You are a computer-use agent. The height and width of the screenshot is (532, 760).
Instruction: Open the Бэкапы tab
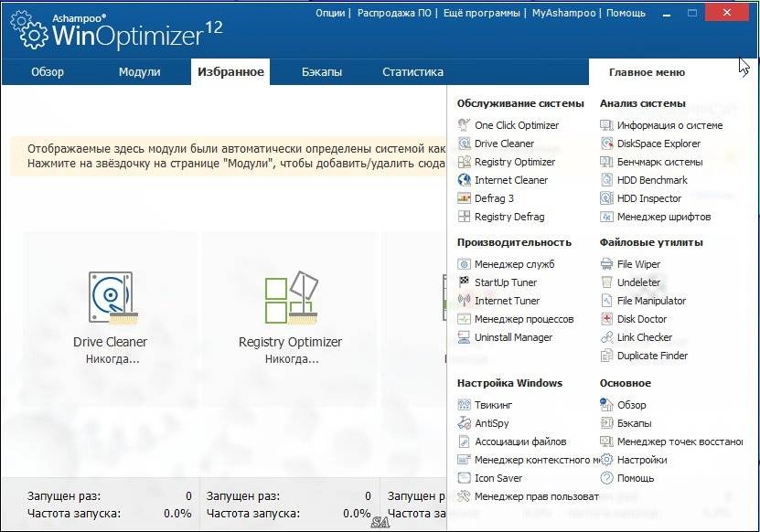click(322, 71)
